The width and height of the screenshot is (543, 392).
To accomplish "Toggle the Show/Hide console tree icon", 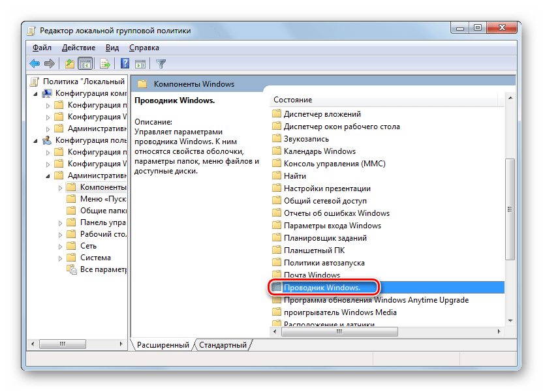I will point(84,63).
